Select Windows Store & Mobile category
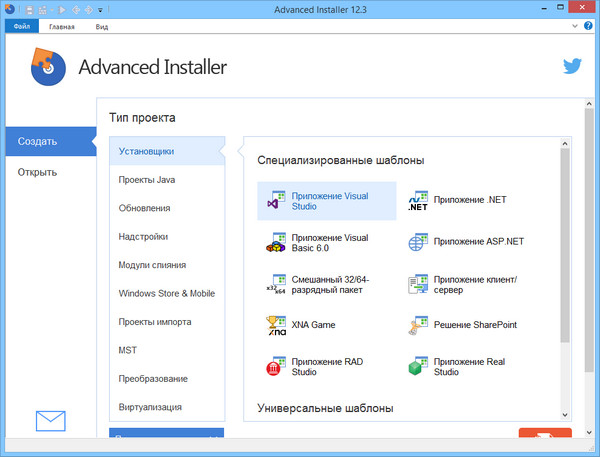This screenshot has width=600, height=457. coord(166,294)
